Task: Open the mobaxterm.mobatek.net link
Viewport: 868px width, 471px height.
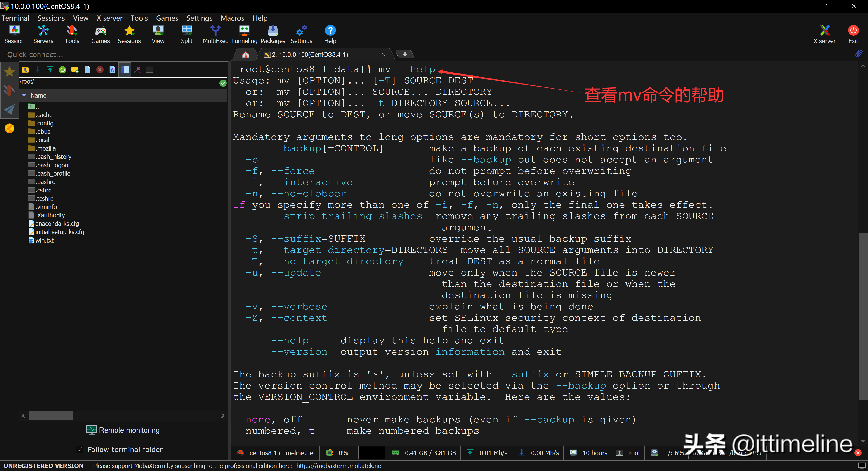Action: [x=339, y=466]
